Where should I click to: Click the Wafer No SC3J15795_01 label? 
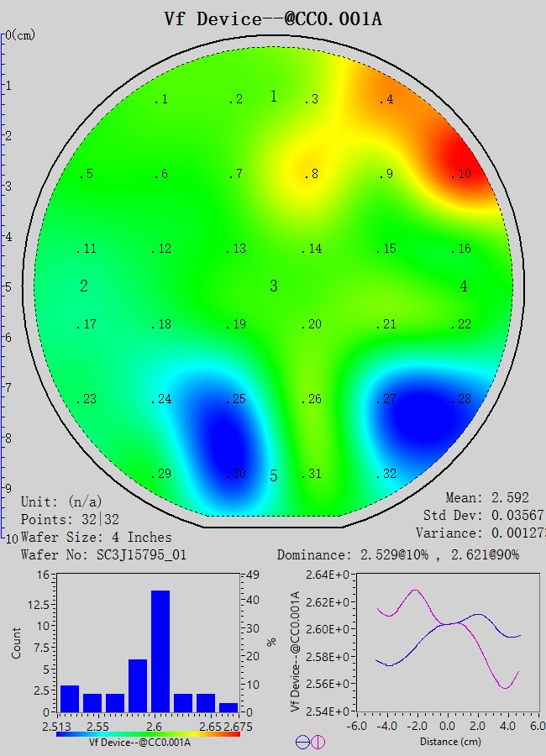point(102,555)
